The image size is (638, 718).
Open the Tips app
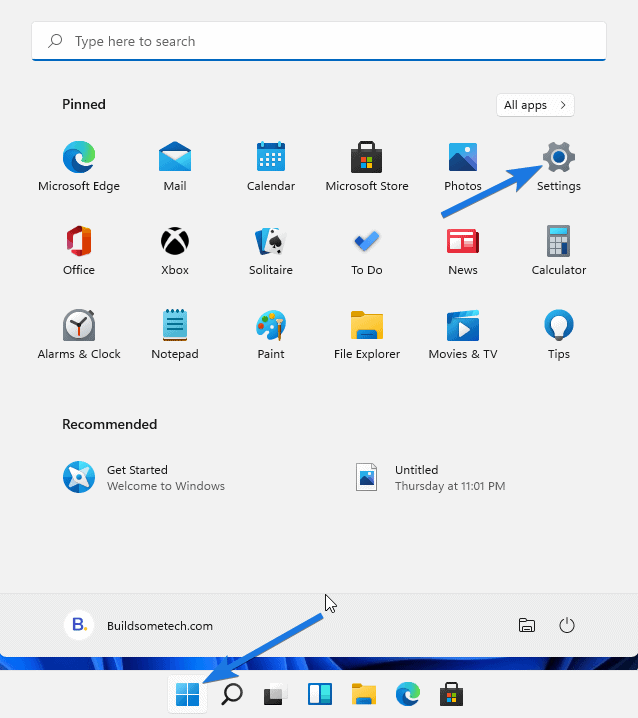559,334
